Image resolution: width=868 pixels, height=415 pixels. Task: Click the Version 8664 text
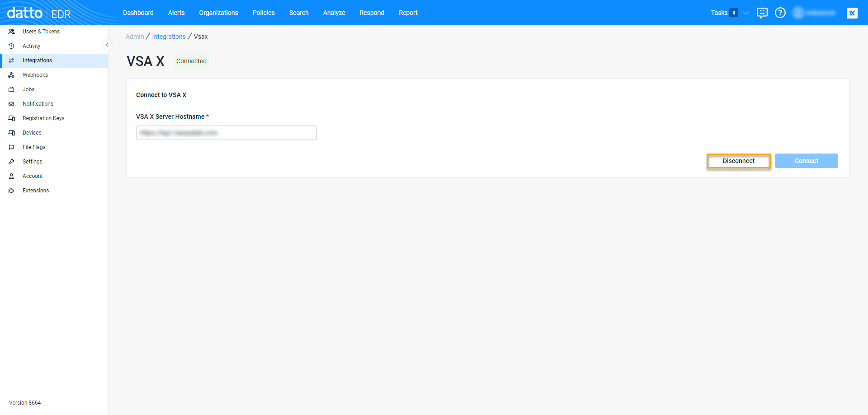pos(25,403)
